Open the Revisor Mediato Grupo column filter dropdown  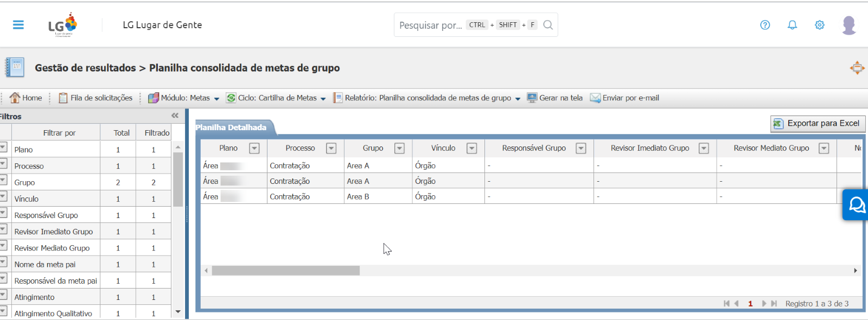pos(824,148)
